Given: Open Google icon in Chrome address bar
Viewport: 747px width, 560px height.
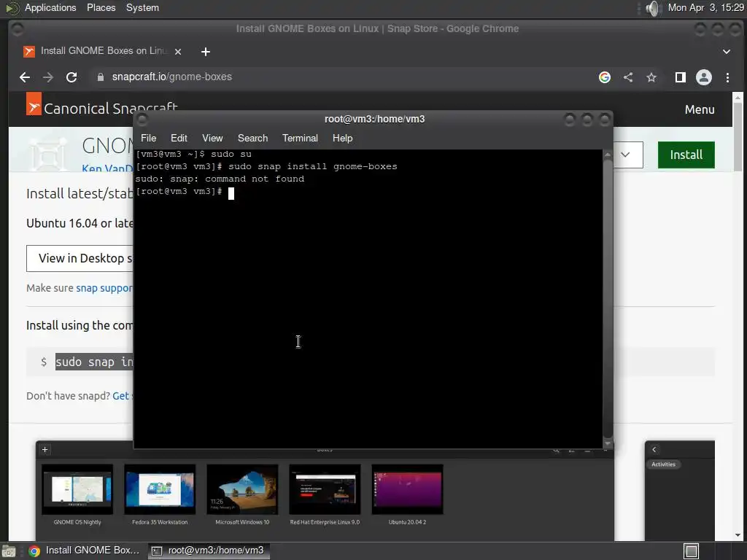Looking at the screenshot, I should pyautogui.click(x=605, y=77).
